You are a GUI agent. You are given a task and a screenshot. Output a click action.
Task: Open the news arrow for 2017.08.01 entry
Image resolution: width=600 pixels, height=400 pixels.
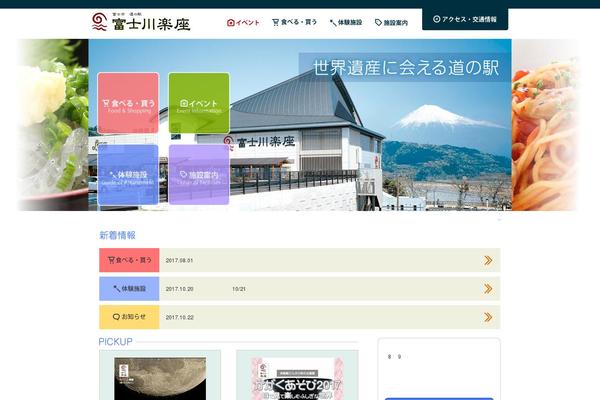coord(488,260)
